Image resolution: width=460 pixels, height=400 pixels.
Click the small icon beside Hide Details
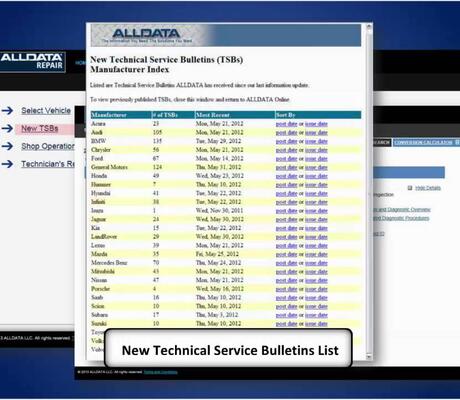(x=410, y=188)
